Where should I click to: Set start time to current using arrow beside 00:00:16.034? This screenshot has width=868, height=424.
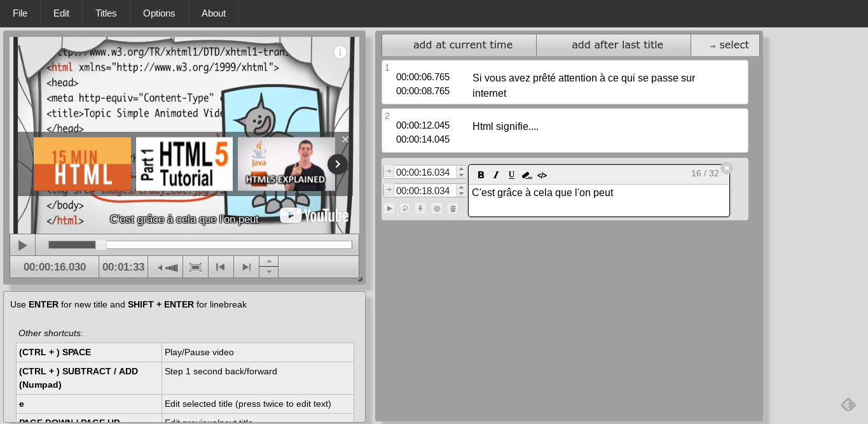(389, 172)
